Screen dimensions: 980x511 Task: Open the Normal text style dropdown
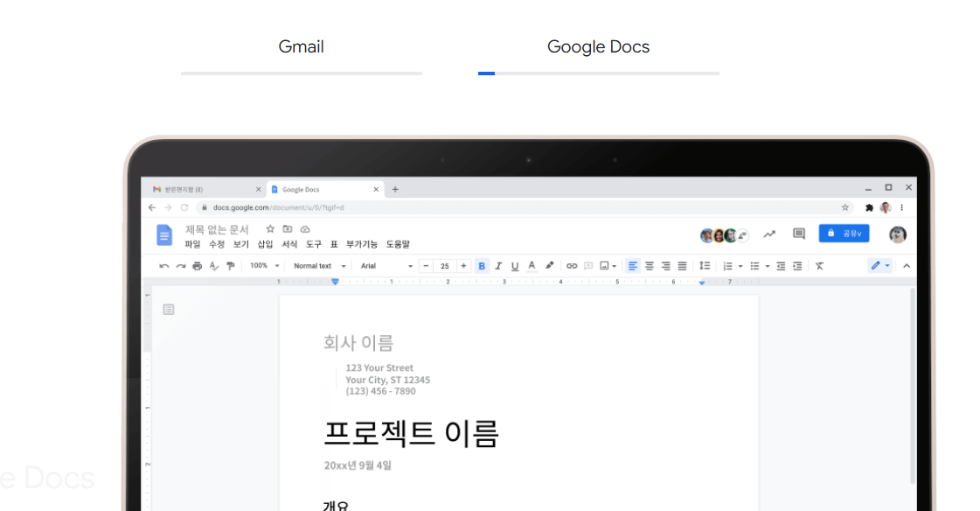coord(319,266)
